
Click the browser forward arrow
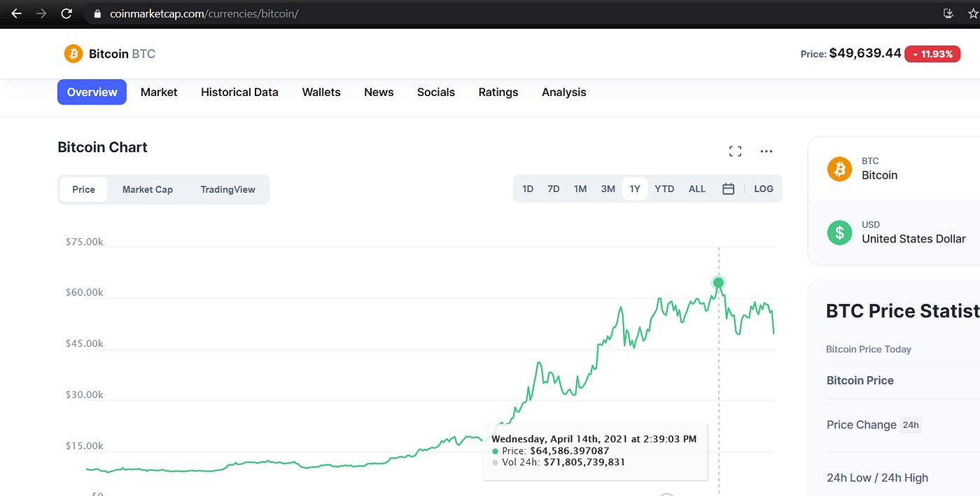(x=41, y=13)
